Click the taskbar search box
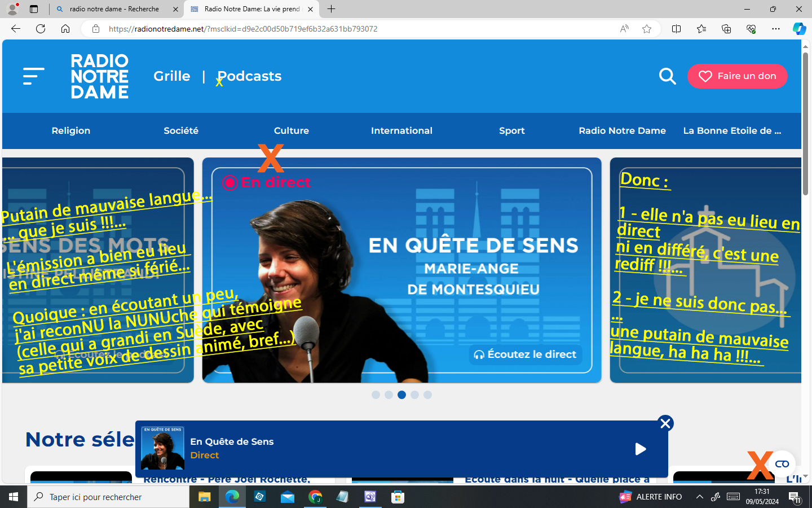Screen dimensions: 812x508 pos(108,497)
